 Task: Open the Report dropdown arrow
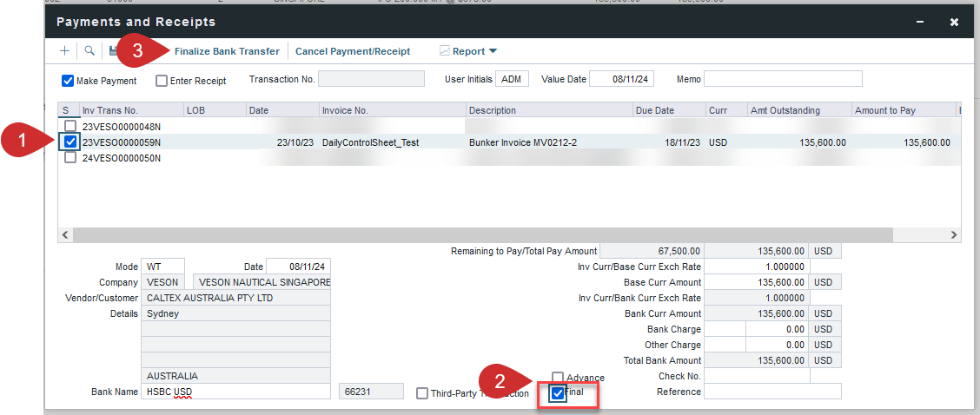(x=493, y=51)
